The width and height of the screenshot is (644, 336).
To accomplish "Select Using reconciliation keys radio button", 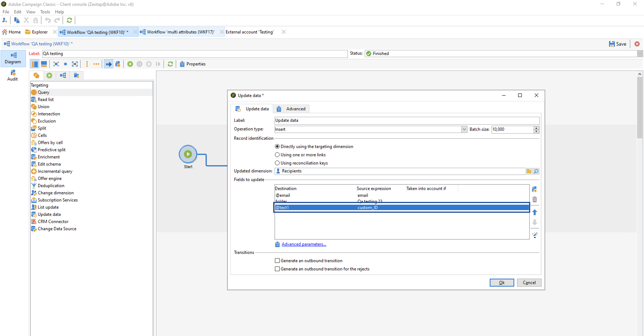I will [277, 163].
